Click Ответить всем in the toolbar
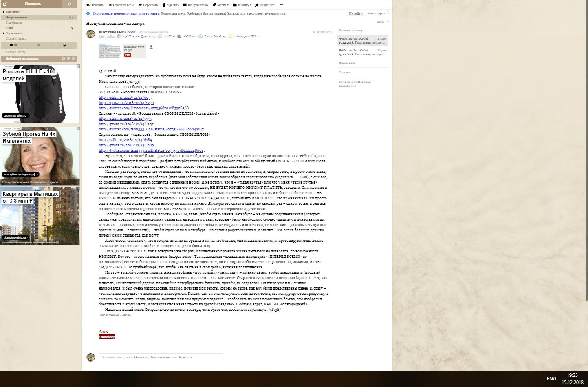This screenshot has height=387, width=588. [x=121, y=5]
